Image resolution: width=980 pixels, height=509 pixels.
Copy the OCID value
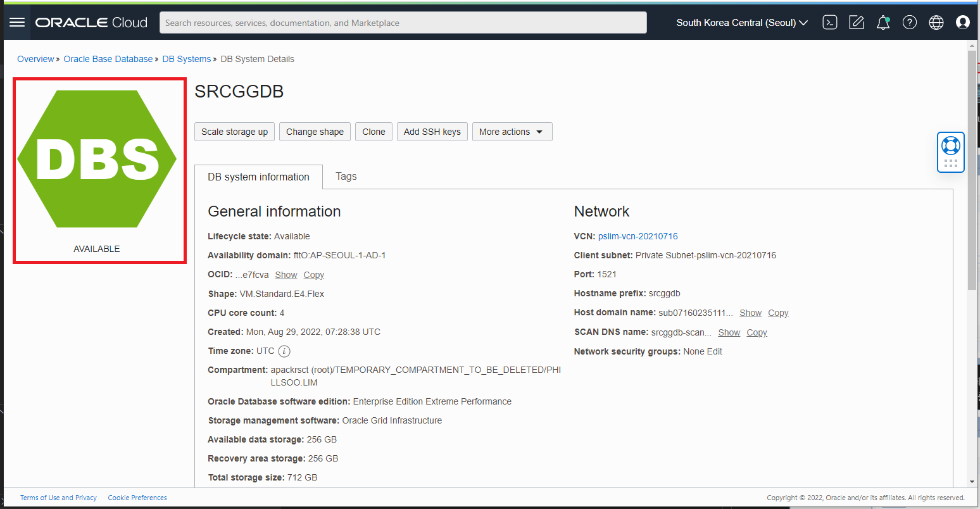coord(314,275)
